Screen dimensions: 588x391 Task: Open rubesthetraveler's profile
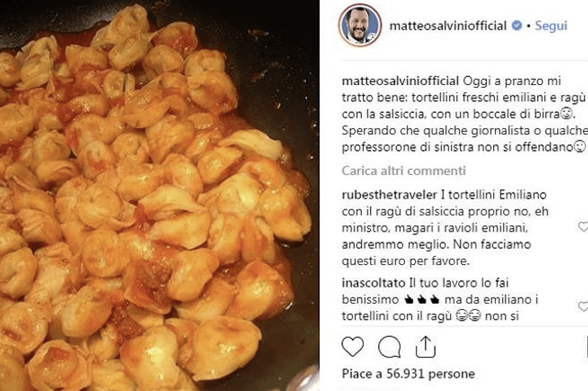pyautogui.click(x=390, y=195)
